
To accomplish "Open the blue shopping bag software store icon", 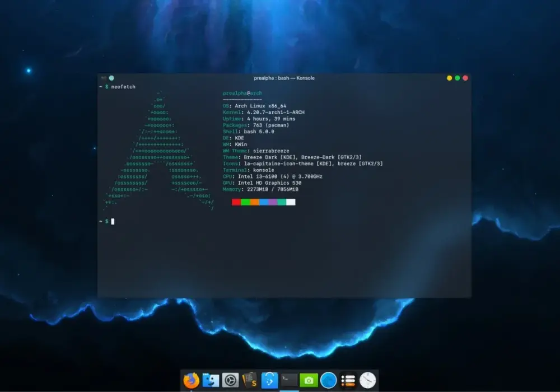I will 269,380.
